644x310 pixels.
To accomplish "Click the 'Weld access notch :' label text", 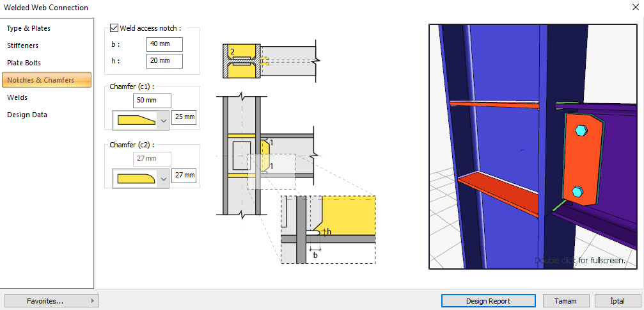I will click(150, 28).
